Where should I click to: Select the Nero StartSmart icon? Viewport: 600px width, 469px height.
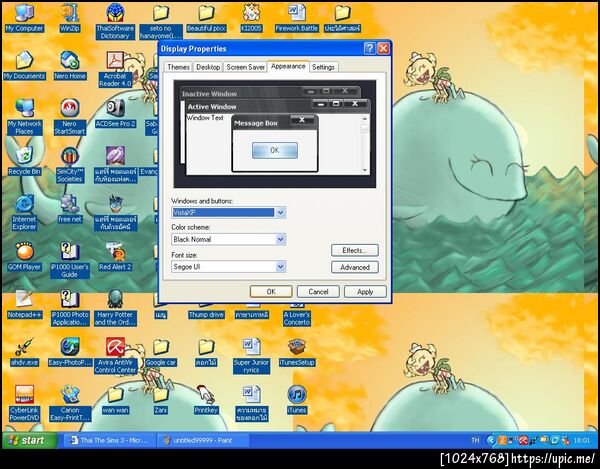[x=70, y=117]
